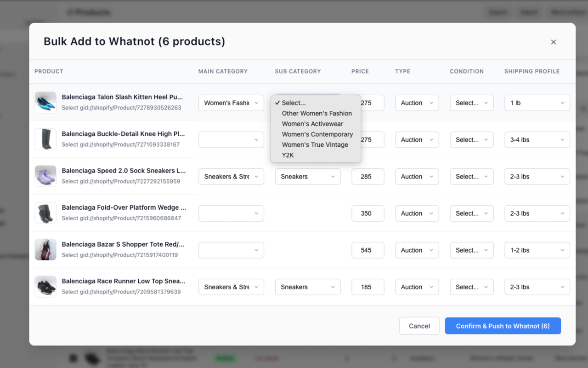
Task: Cancel the bulk add dialog
Action: tap(419, 326)
